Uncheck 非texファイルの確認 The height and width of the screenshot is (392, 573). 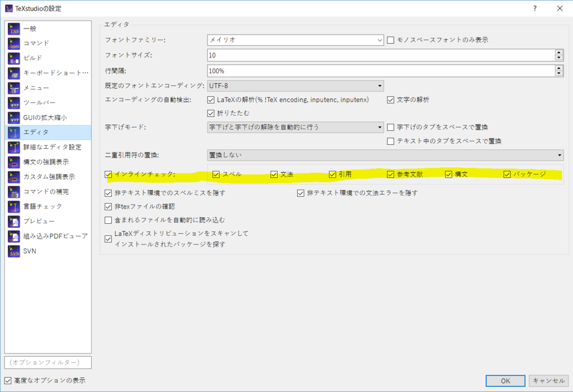(108, 207)
